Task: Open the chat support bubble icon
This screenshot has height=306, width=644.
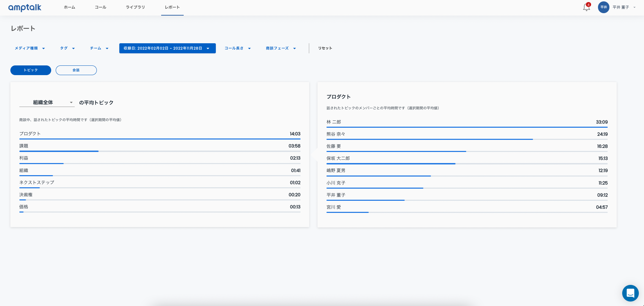Action: coord(630,293)
